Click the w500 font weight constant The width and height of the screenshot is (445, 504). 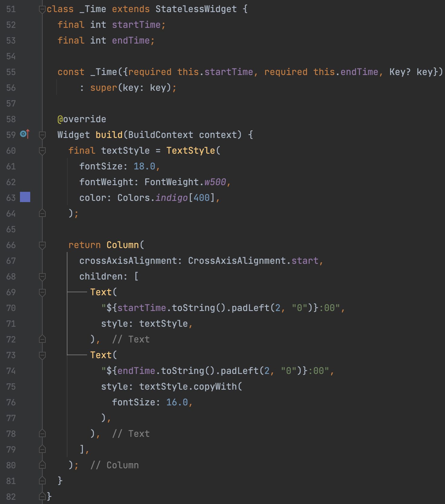(x=215, y=182)
